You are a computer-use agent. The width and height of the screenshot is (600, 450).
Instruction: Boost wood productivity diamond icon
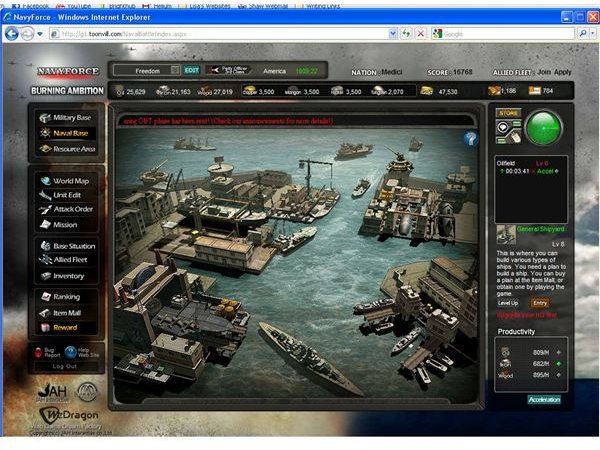[x=559, y=375]
